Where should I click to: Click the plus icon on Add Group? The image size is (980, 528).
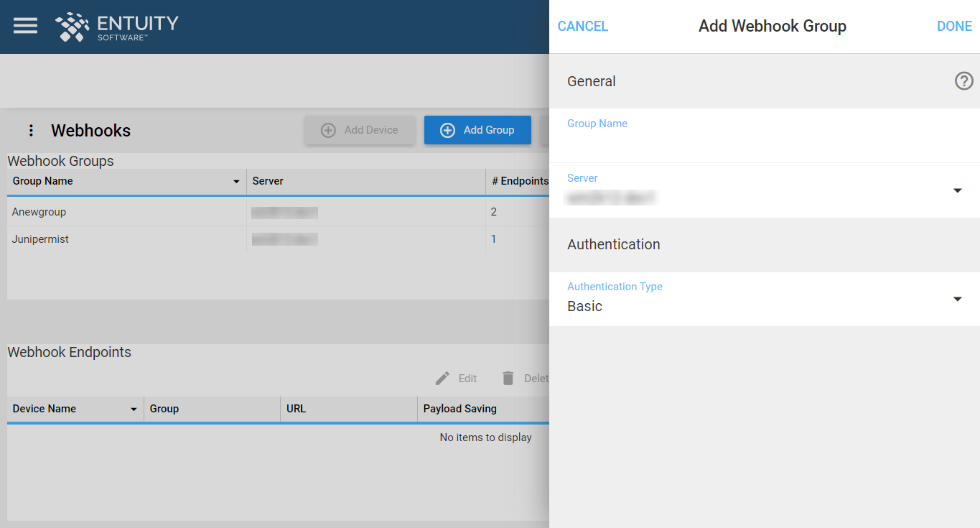pos(448,130)
